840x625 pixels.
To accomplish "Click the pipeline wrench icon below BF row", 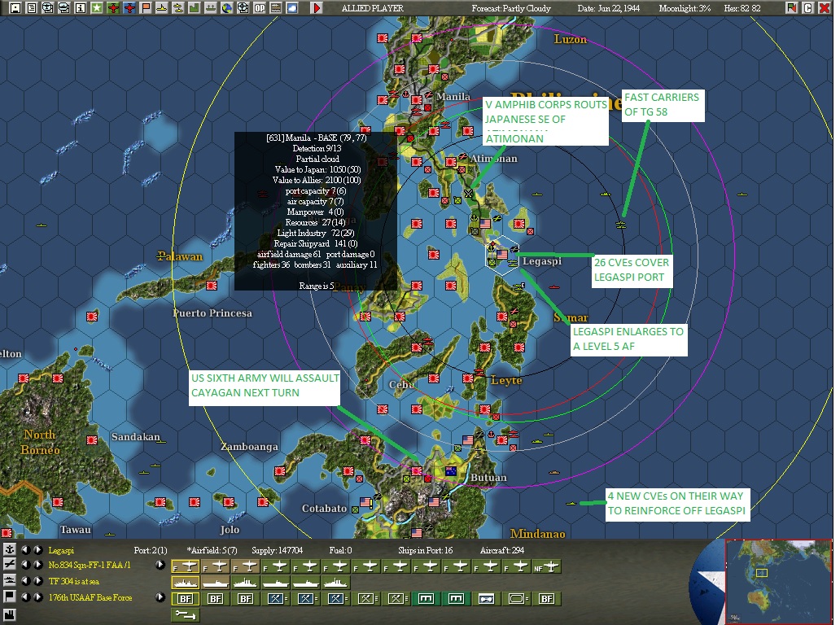I will 186,614.
